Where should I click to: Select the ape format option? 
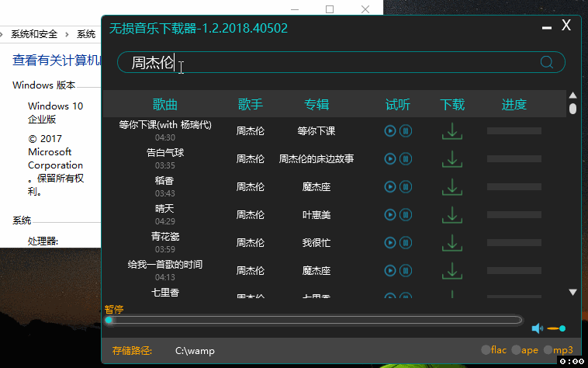point(516,350)
